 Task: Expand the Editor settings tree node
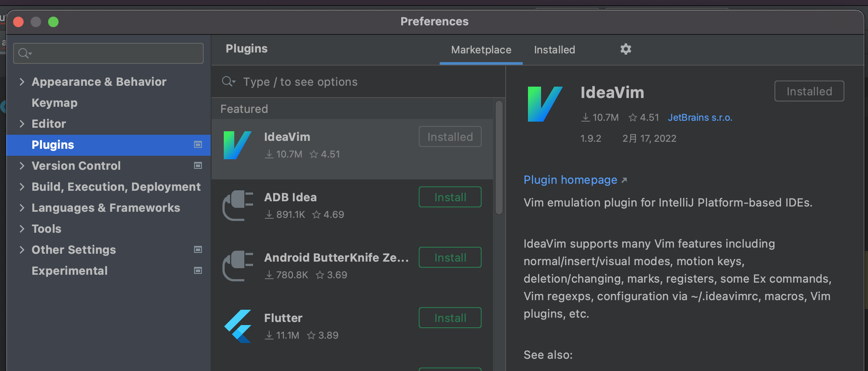point(22,124)
